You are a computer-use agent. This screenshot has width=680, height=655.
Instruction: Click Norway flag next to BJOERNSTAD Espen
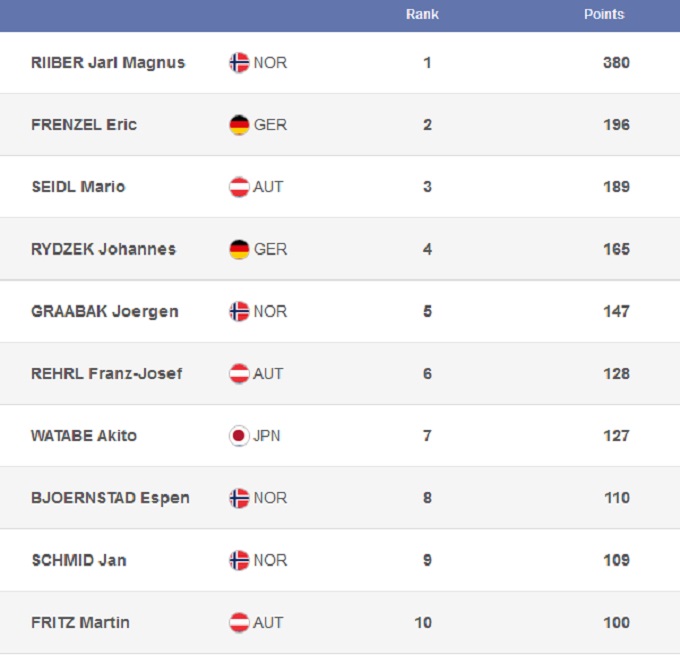point(239,498)
